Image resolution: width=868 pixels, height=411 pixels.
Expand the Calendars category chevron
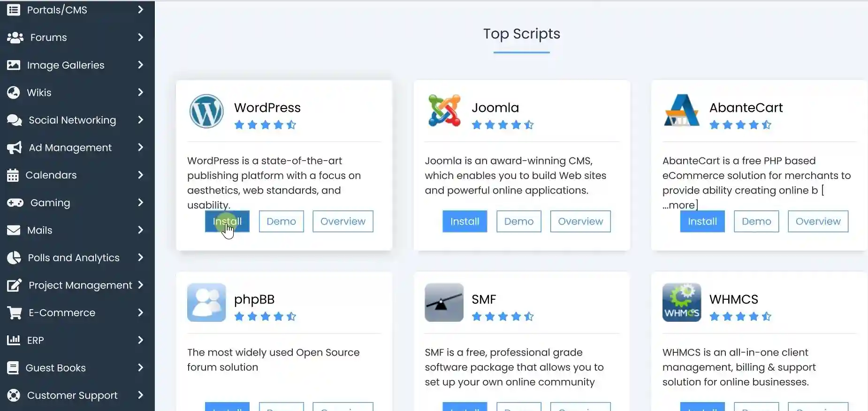pos(140,175)
